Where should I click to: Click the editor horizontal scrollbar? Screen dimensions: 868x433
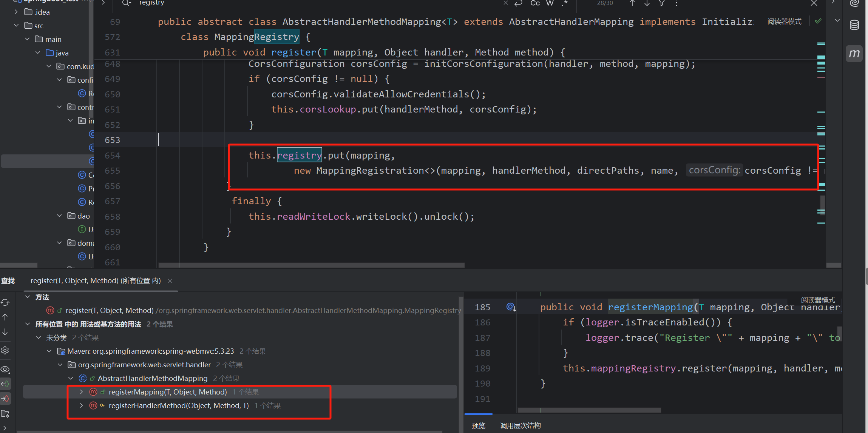tap(311, 265)
